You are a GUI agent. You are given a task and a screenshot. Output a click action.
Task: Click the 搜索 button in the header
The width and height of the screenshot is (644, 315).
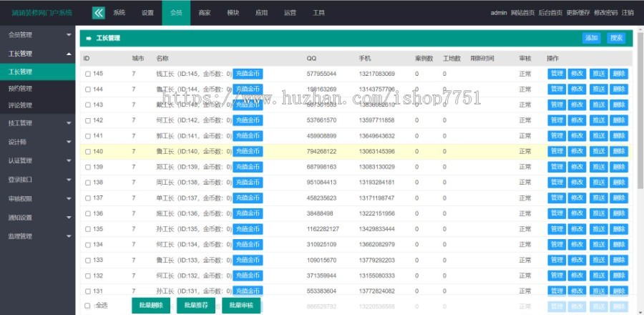pos(616,38)
